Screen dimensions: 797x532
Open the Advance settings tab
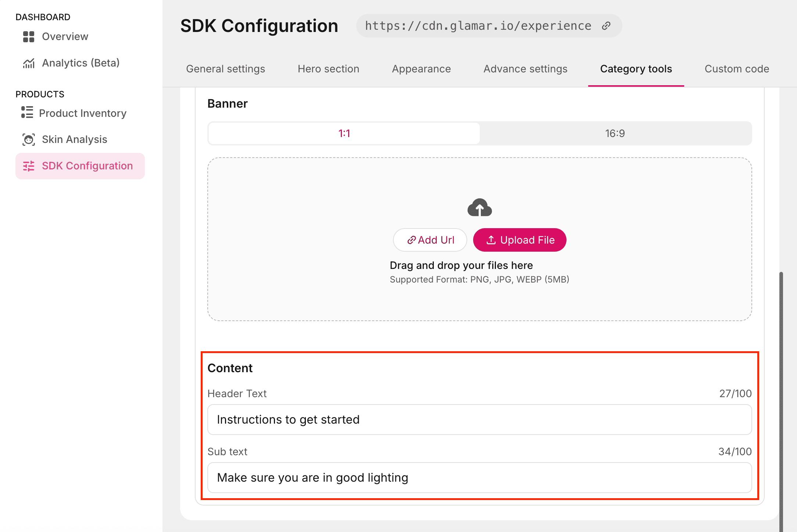point(525,69)
